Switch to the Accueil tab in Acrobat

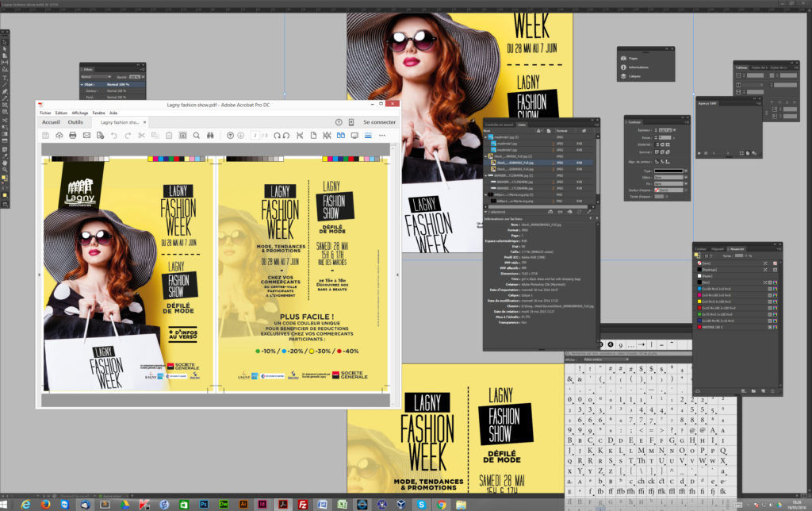click(x=51, y=122)
